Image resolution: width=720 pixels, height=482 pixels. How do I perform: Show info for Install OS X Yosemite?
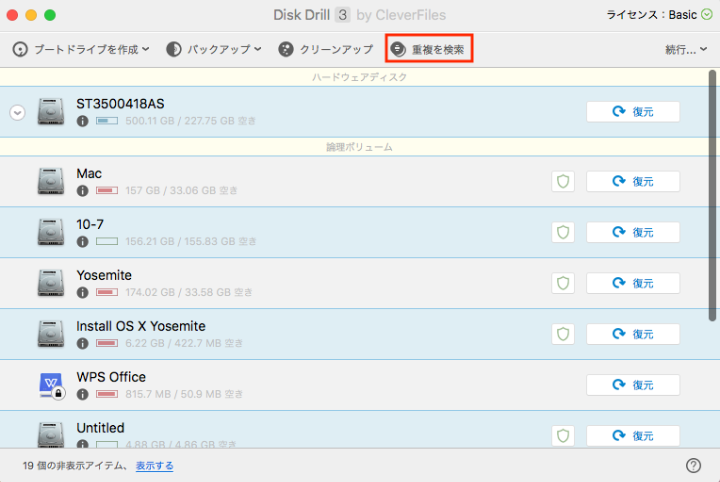pyautogui.click(x=83, y=343)
